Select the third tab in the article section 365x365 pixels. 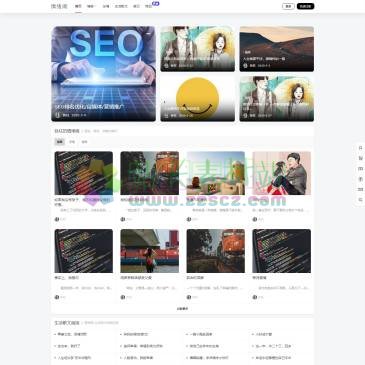[x=84, y=142]
